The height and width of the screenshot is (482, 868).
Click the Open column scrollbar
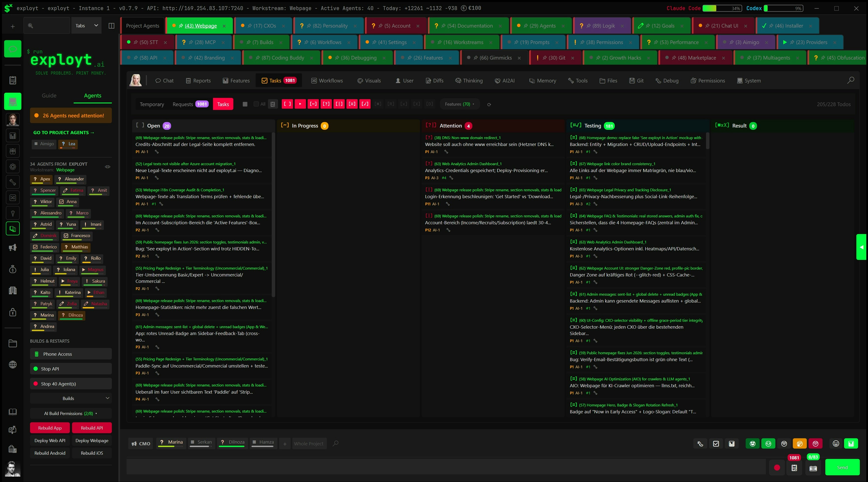coord(273,215)
